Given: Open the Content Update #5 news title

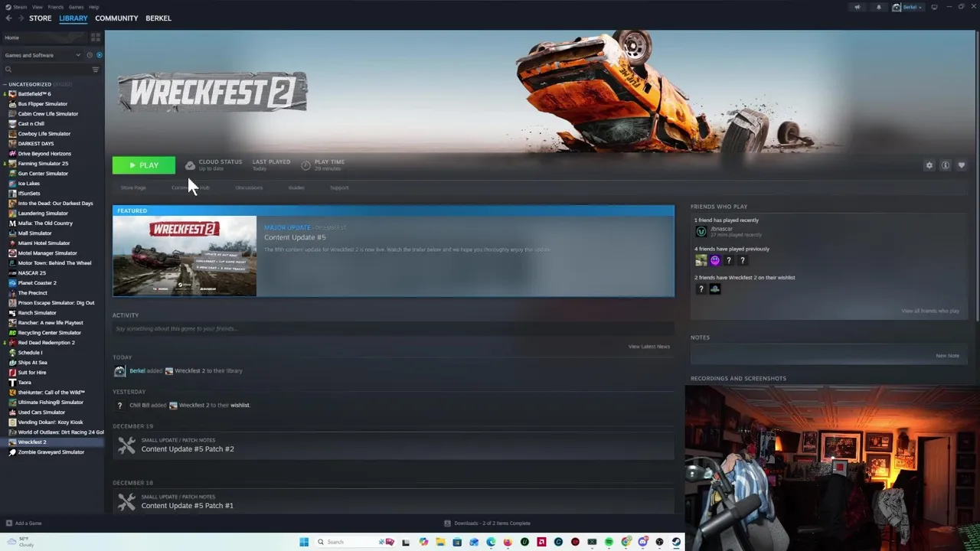Looking at the screenshot, I should [x=295, y=237].
